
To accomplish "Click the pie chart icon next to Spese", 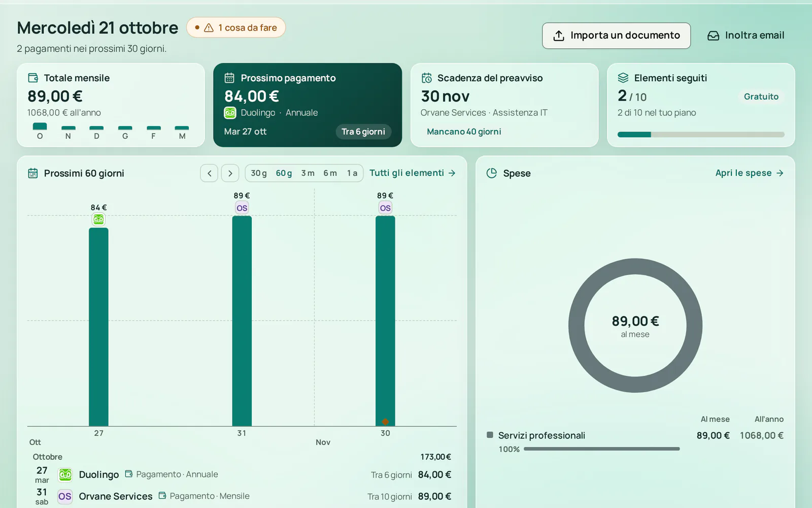I will coord(492,173).
